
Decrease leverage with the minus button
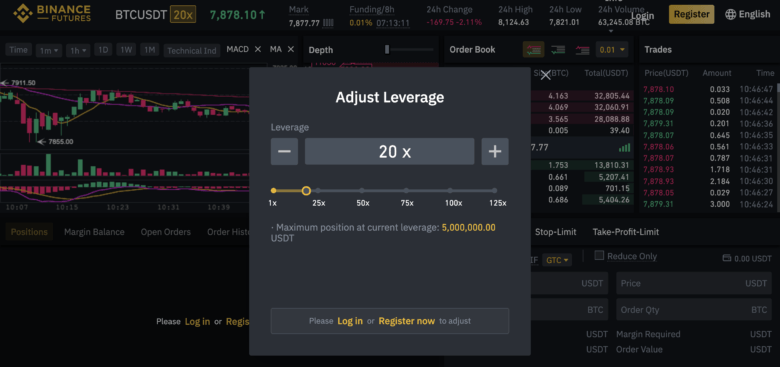point(284,151)
